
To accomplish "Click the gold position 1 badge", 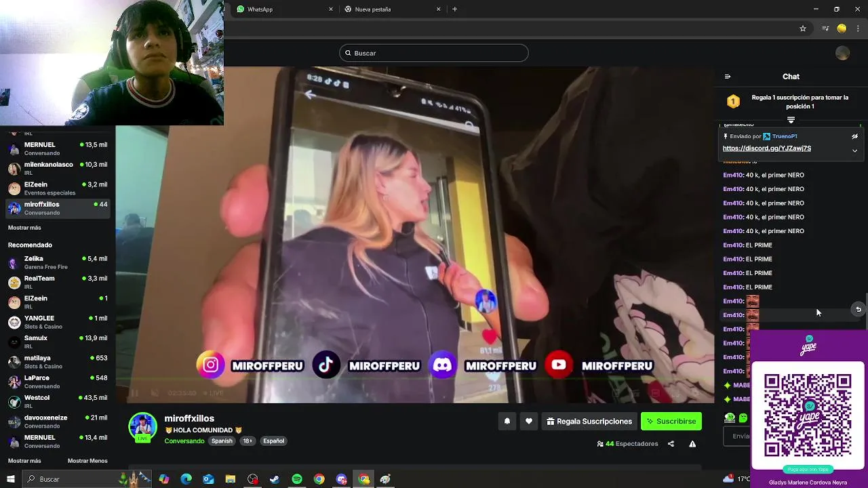I will click(x=733, y=102).
